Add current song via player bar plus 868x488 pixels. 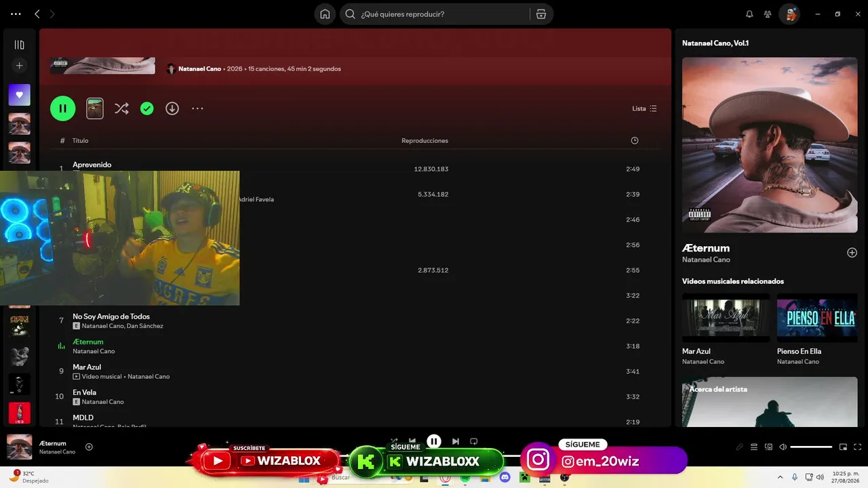(x=89, y=447)
